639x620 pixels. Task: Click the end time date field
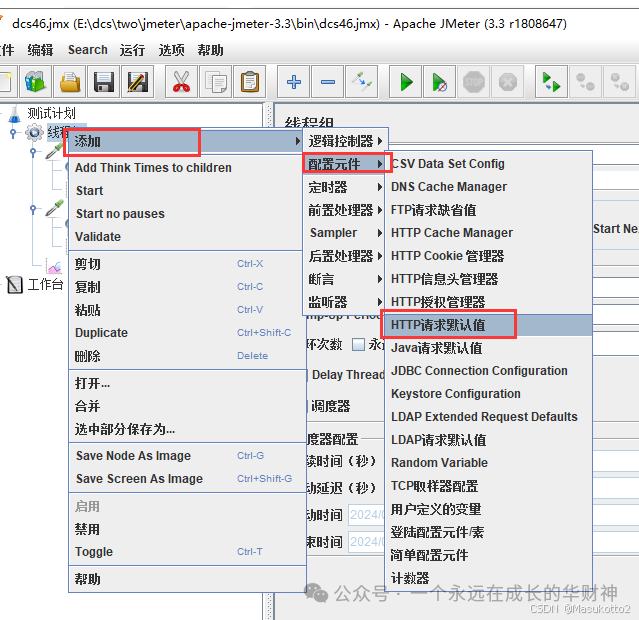[x=366, y=542]
